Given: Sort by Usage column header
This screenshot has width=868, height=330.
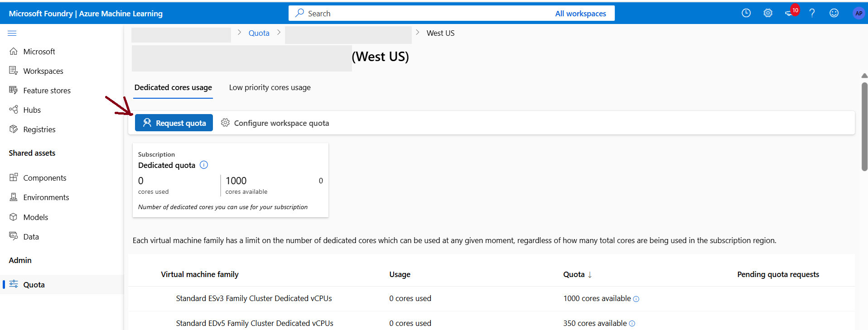Looking at the screenshot, I should (x=400, y=274).
